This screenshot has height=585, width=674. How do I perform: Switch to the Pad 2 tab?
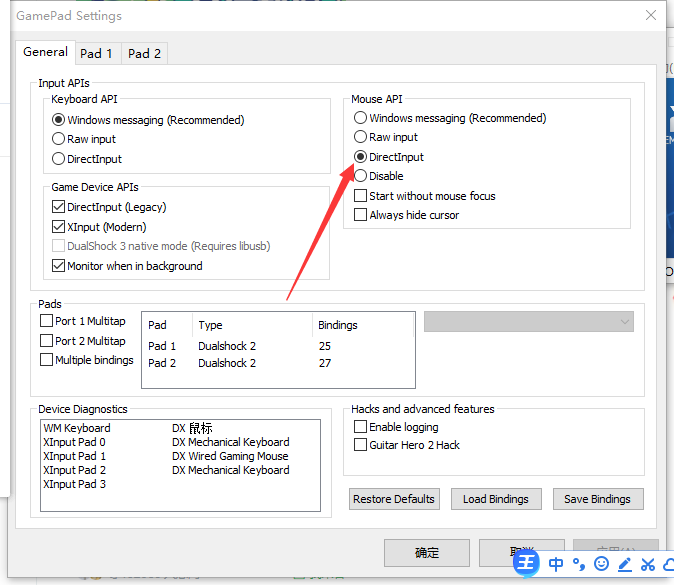pyautogui.click(x=144, y=53)
